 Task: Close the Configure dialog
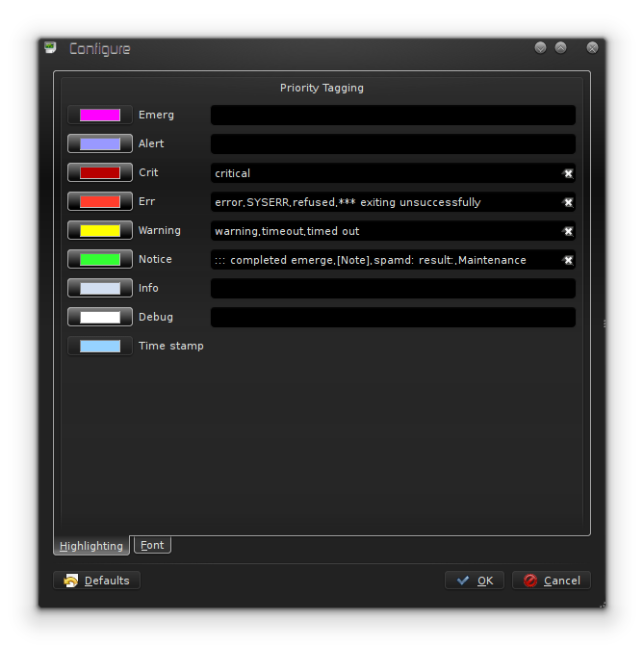point(592,48)
